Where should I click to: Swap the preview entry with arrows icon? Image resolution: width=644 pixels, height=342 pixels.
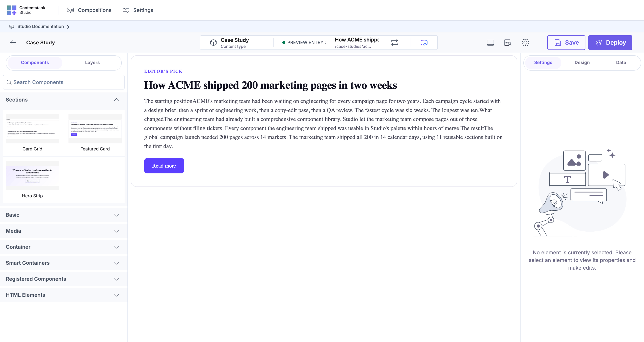[394, 42]
